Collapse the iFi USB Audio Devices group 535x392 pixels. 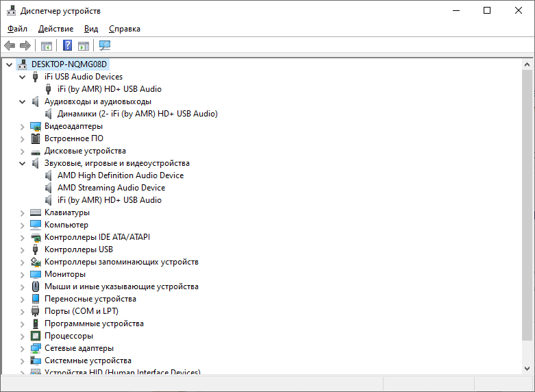tap(22, 77)
